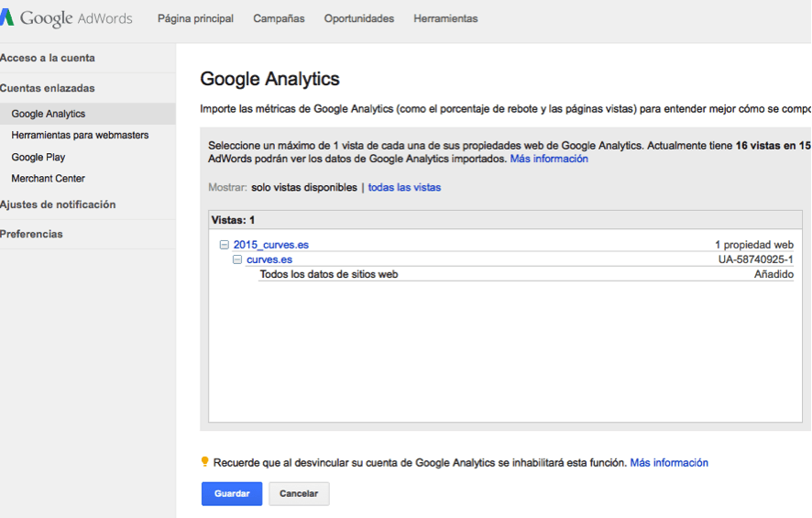Select Cuentas enlazadas in sidebar
The height and width of the screenshot is (518, 812).
[x=48, y=88]
